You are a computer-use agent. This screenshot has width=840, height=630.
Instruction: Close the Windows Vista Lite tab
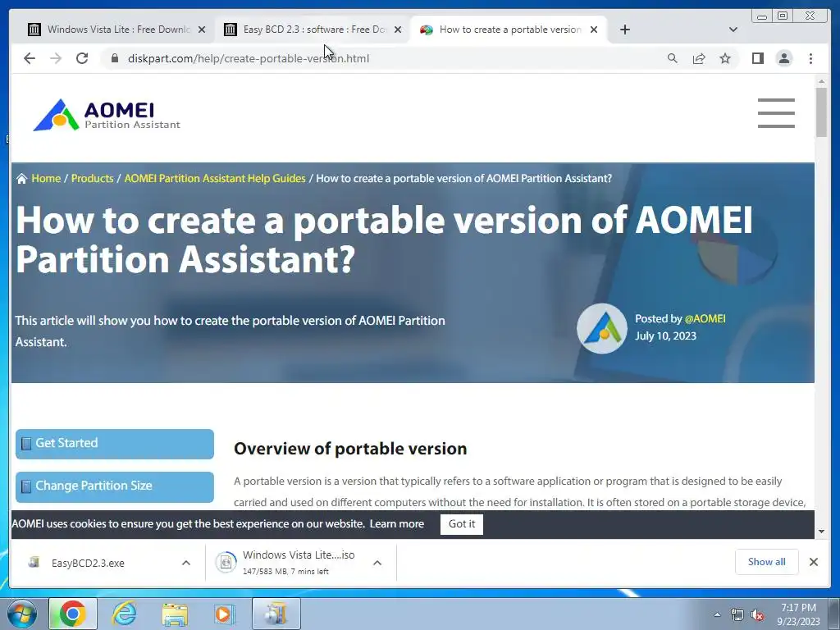click(202, 30)
